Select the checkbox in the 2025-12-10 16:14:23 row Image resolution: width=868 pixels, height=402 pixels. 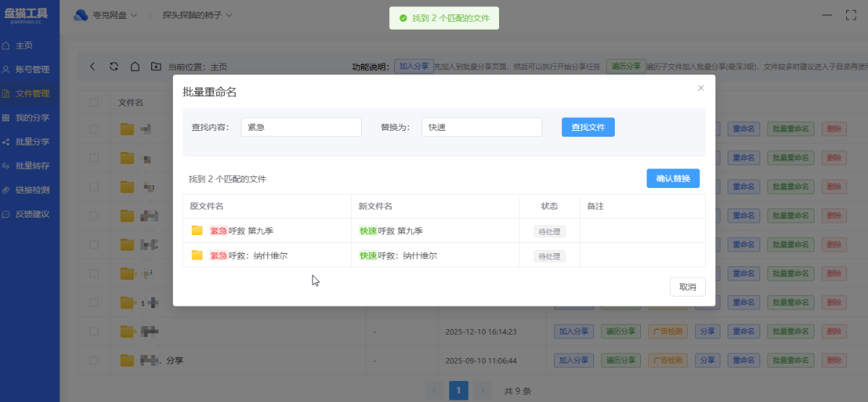94,332
